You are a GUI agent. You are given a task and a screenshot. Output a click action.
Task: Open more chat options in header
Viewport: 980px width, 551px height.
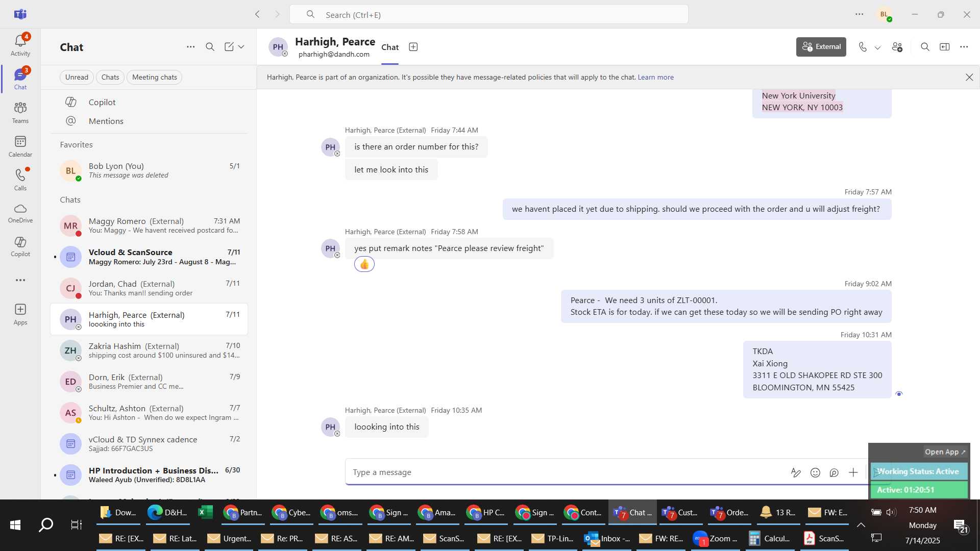(964, 47)
